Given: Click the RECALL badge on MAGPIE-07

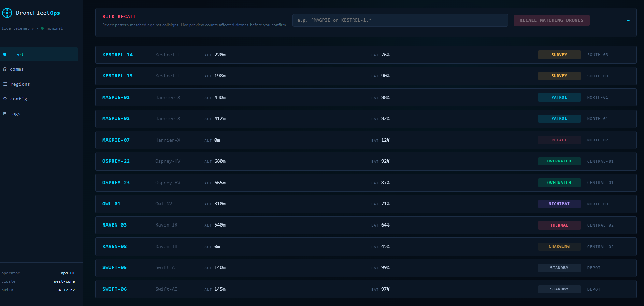Looking at the screenshot, I should [x=559, y=140].
